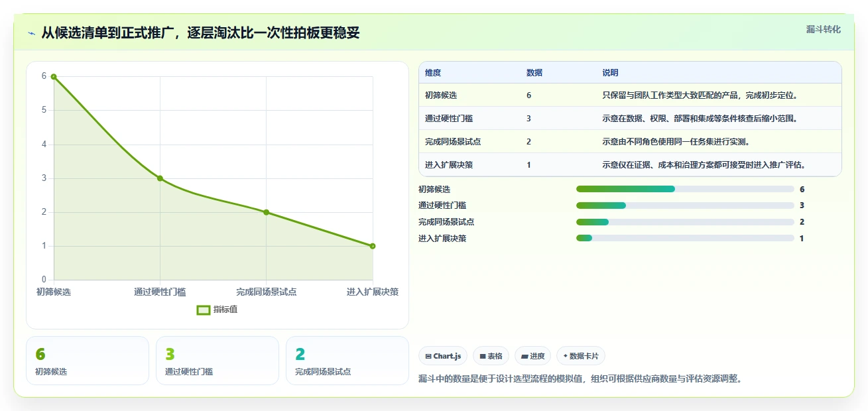Click x-axis label 完成同场景试点 under chart
This screenshot has width=868, height=411.
pos(267,292)
